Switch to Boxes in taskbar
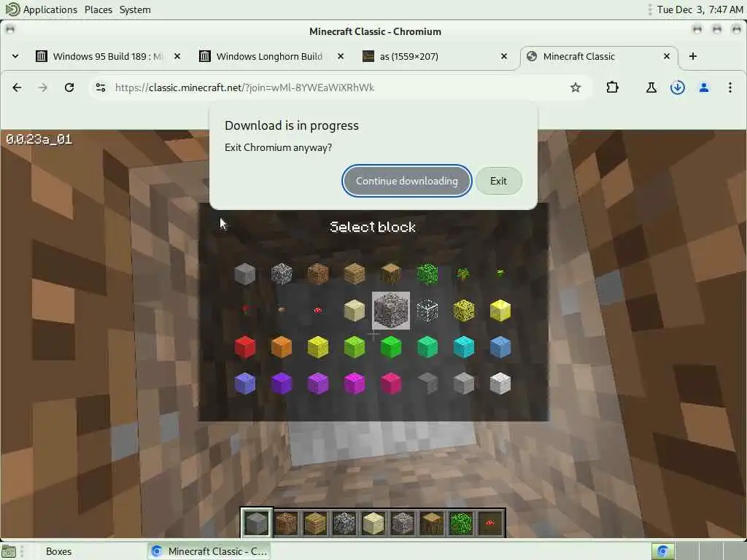The height and width of the screenshot is (560, 747). [58, 551]
